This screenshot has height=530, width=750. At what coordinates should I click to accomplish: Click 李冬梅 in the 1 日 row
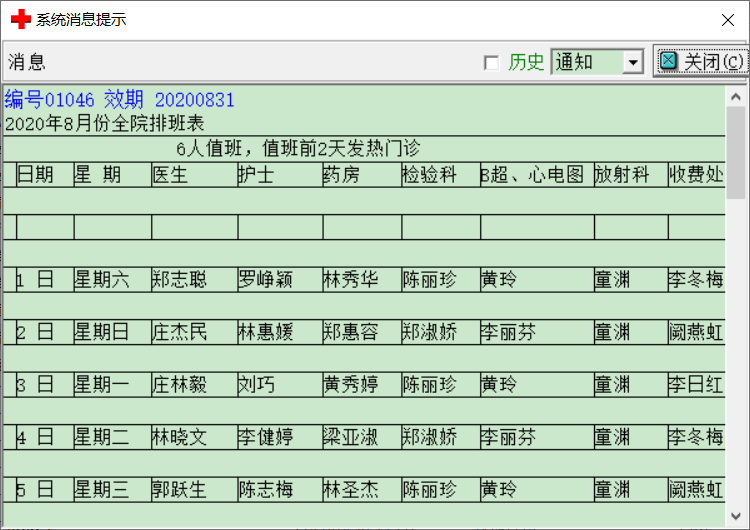click(x=696, y=280)
